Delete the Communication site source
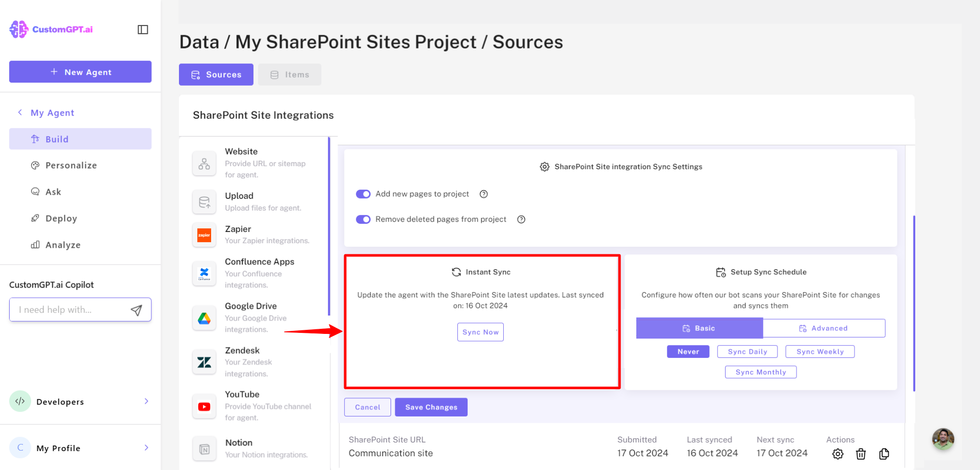This screenshot has width=980, height=470. pos(861,454)
